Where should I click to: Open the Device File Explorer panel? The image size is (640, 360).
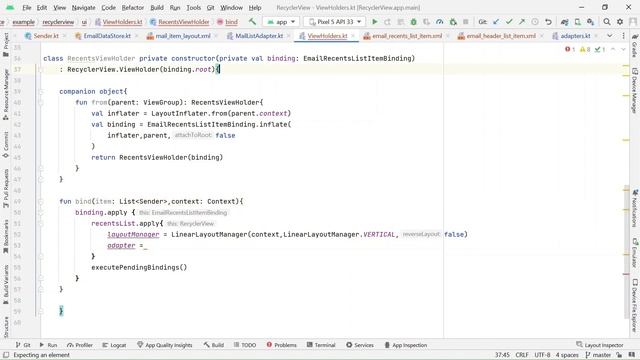(x=635, y=305)
